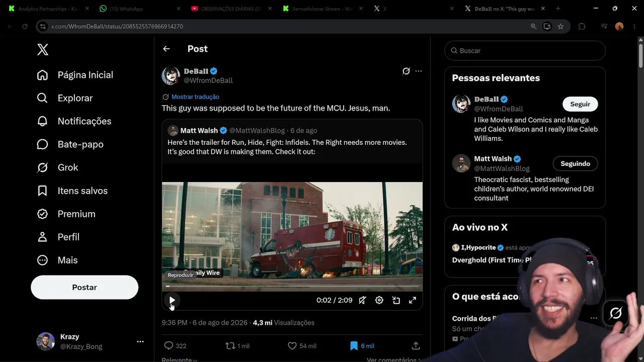
Task: Click the Postar button
Action: coord(85,287)
